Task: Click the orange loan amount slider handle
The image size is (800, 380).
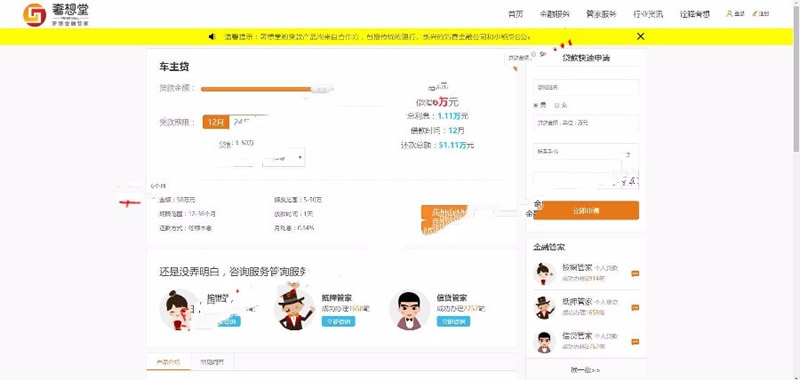Action: click(x=321, y=89)
